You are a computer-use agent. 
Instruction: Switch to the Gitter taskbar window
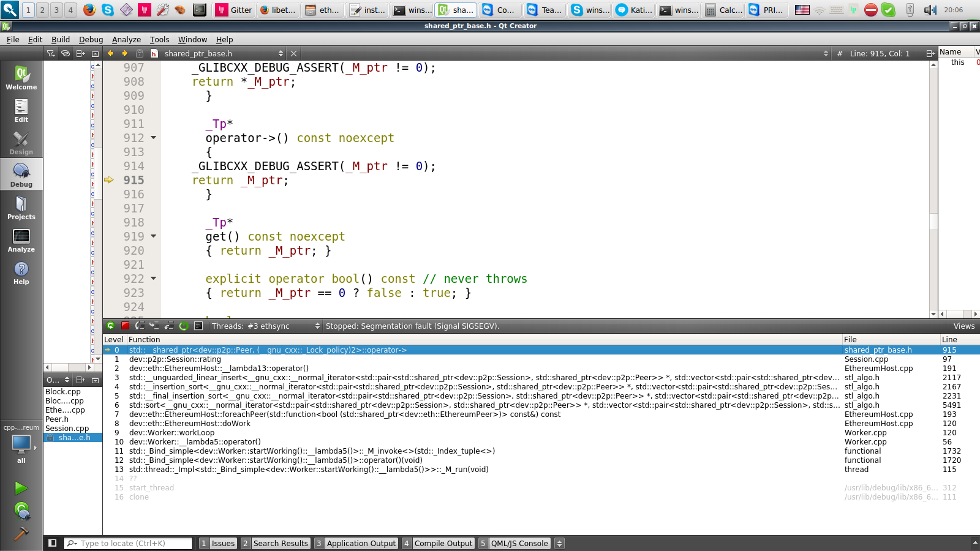[x=235, y=10]
